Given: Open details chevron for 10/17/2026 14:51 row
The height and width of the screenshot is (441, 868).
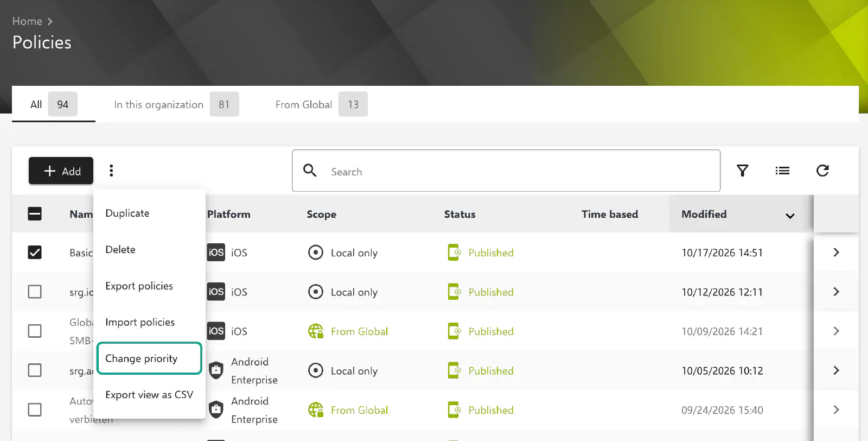Looking at the screenshot, I should coord(836,252).
